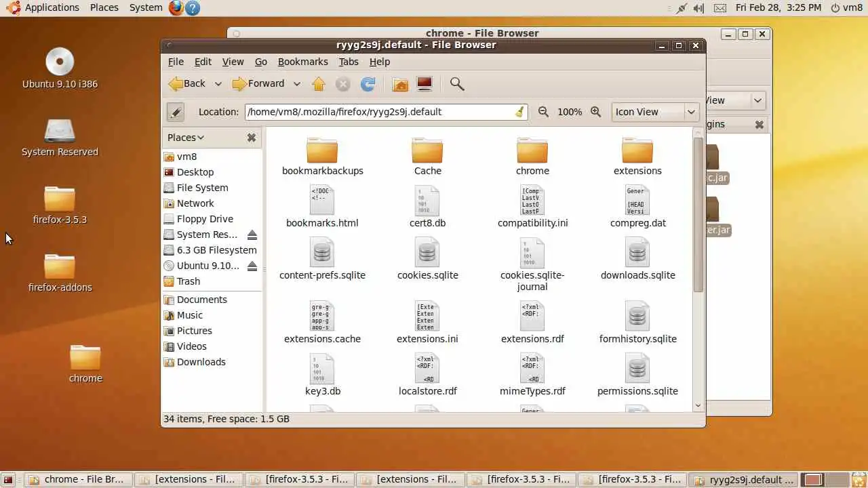This screenshot has height=488, width=868.
Task: Click the Stop loading toolbar icon
Action: pyautogui.click(x=343, y=84)
